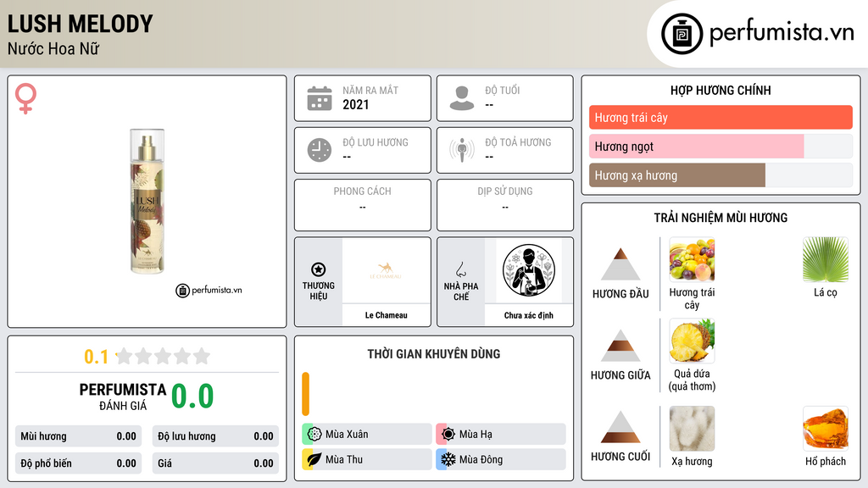Select the Hương trái cây fruit note image

692,259
